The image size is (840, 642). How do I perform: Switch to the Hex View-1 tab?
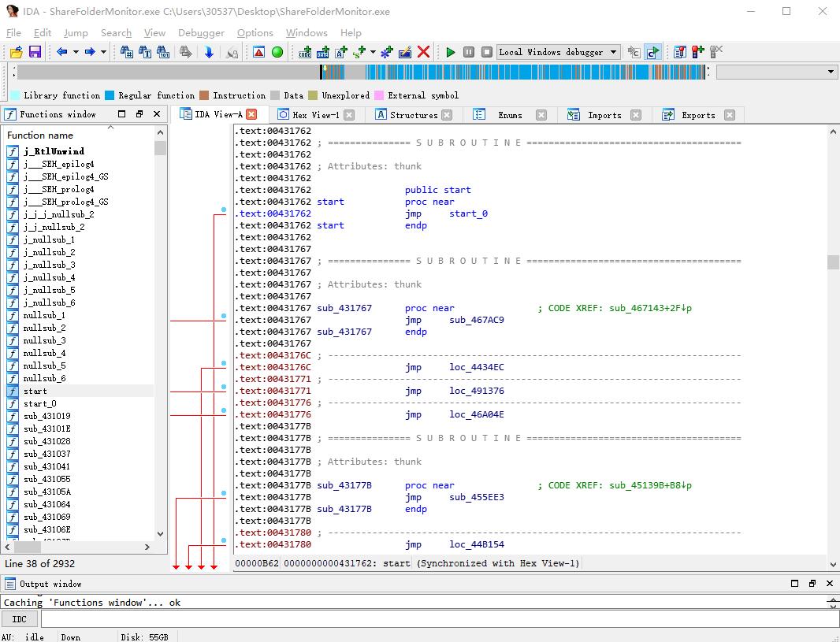(315, 115)
